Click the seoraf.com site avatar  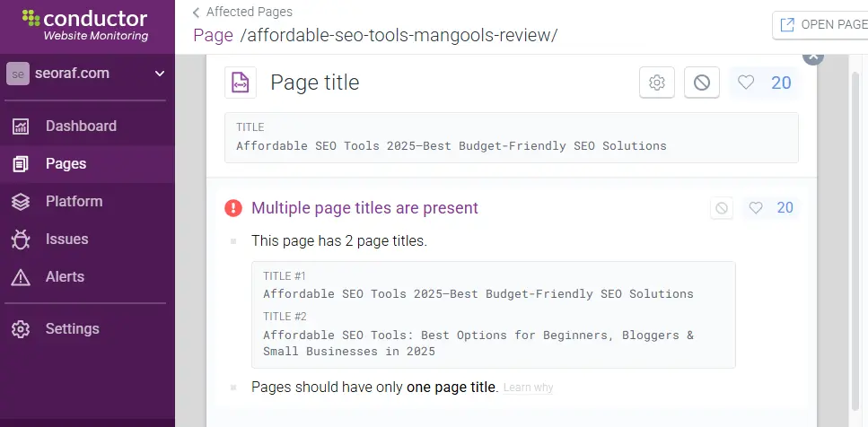tap(18, 74)
